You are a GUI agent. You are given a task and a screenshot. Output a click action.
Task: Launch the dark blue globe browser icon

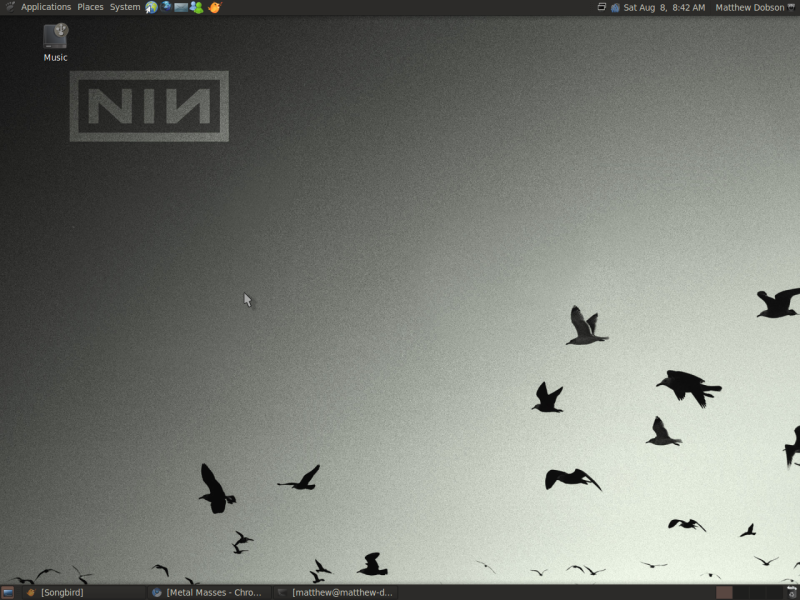click(x=166, y=7)
